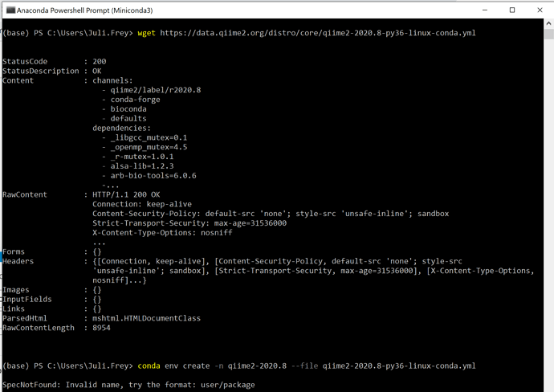Click the RawContentLength value 8954
554x392 pixels.
[x=101, y=328]
